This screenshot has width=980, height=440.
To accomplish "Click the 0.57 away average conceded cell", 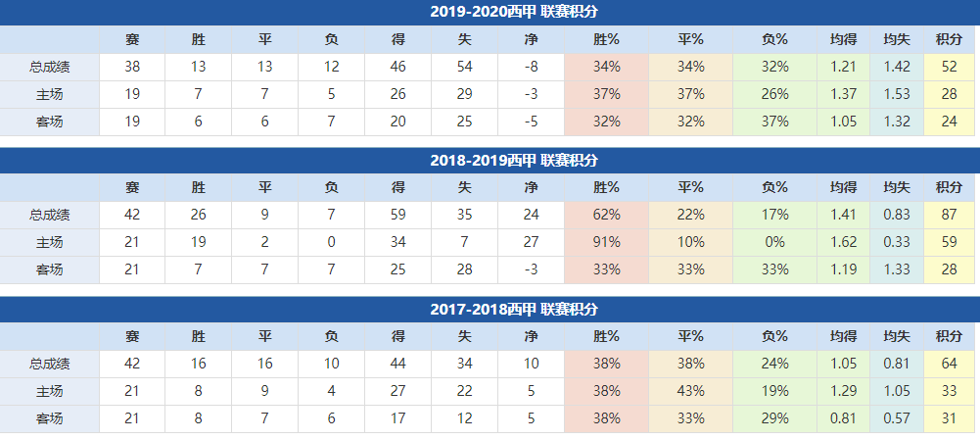I will pyautogui.click(x=897, y=418).
